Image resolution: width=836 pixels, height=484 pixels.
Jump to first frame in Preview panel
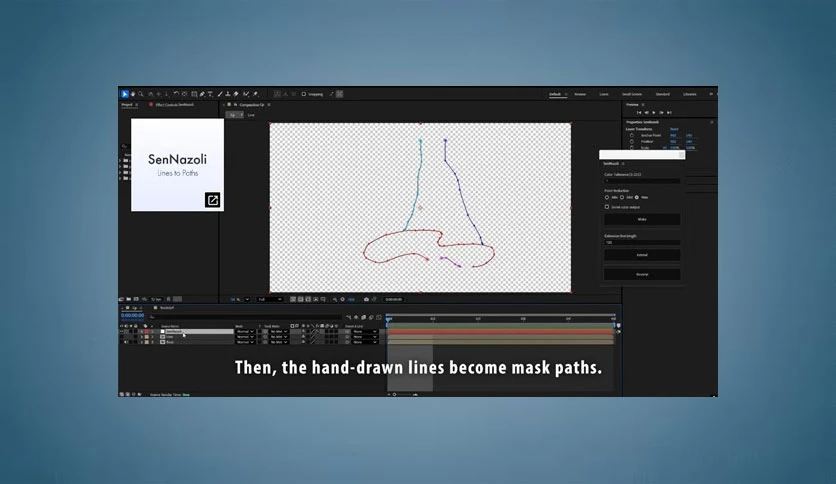click(x=639, y=112)
